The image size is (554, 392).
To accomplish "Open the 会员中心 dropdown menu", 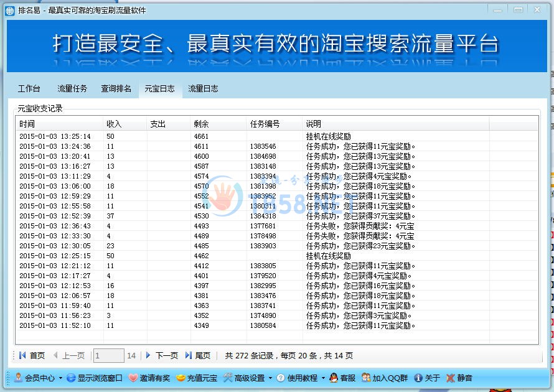I will pos(38,378).
